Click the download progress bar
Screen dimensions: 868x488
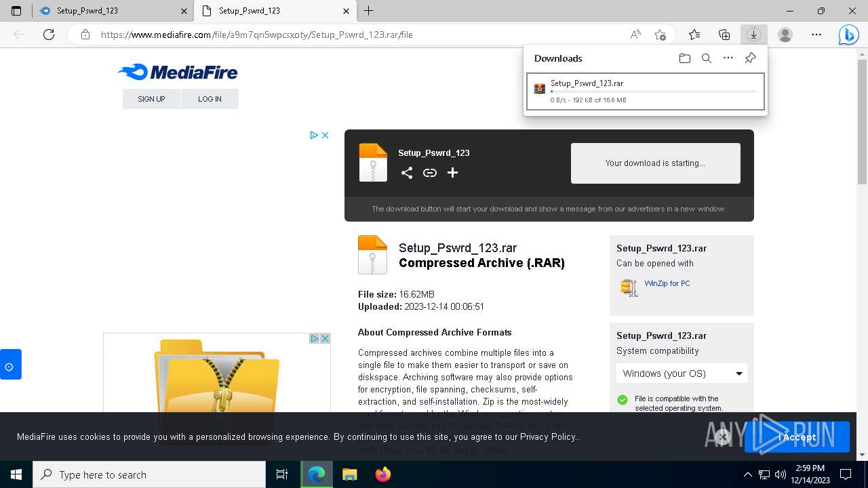pyautogui.click(x=654, y=91)
